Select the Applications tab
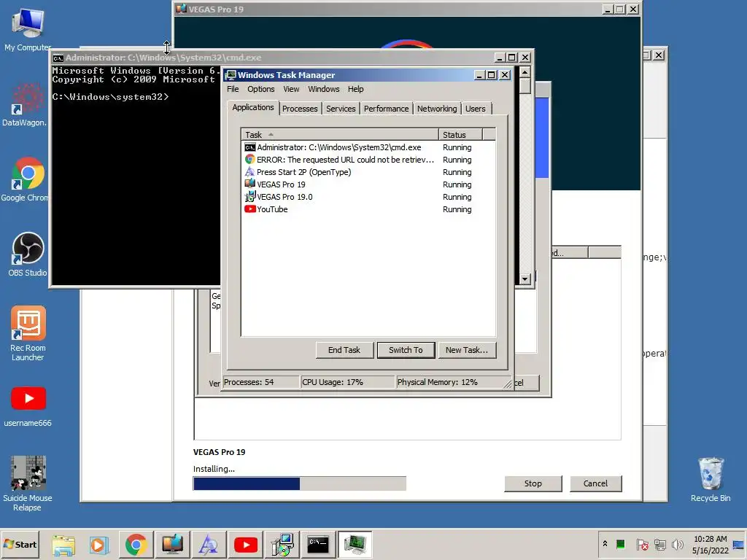Viewport: 747px width, 560px height. coord(252,107)
